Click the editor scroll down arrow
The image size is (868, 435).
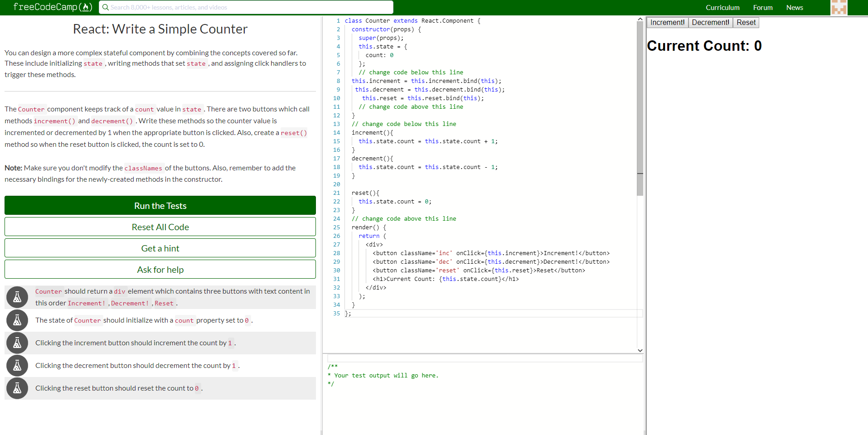[640, 350]
